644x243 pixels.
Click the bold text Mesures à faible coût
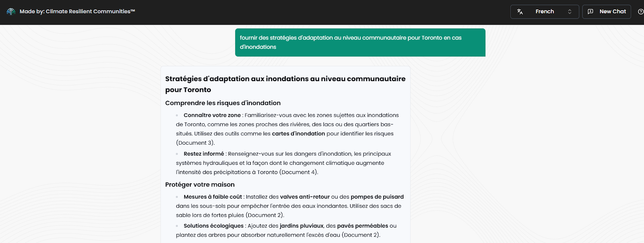pos(213,197)
